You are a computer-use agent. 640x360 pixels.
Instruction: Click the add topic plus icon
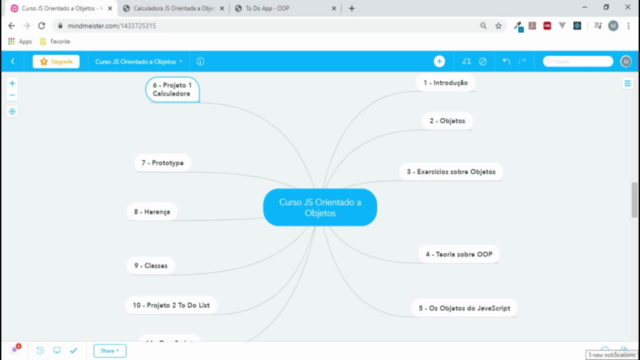click(439, 62)
